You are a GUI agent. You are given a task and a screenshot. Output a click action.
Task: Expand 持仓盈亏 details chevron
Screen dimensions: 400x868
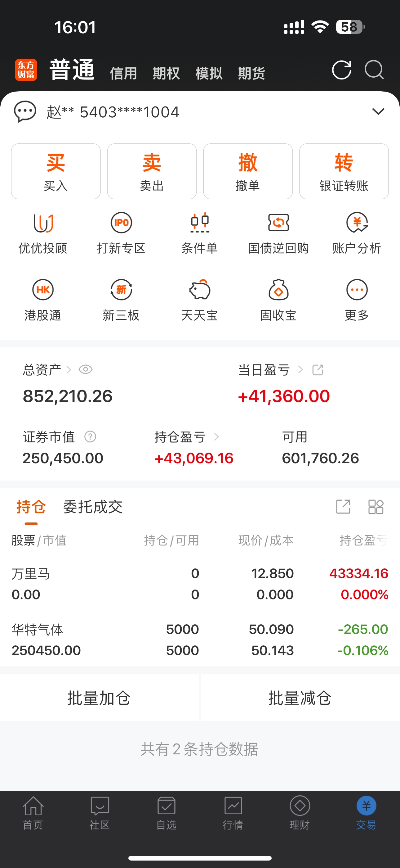click(216, 437)
